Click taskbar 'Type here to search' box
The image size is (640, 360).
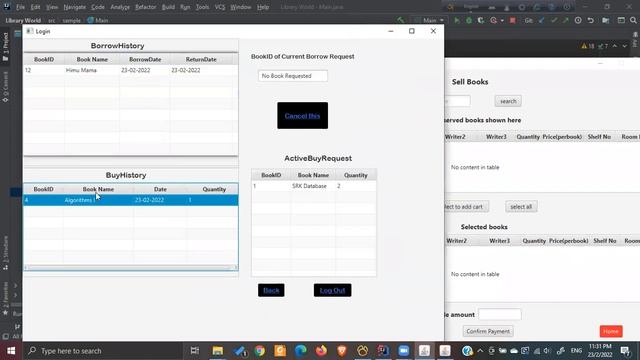102,351
